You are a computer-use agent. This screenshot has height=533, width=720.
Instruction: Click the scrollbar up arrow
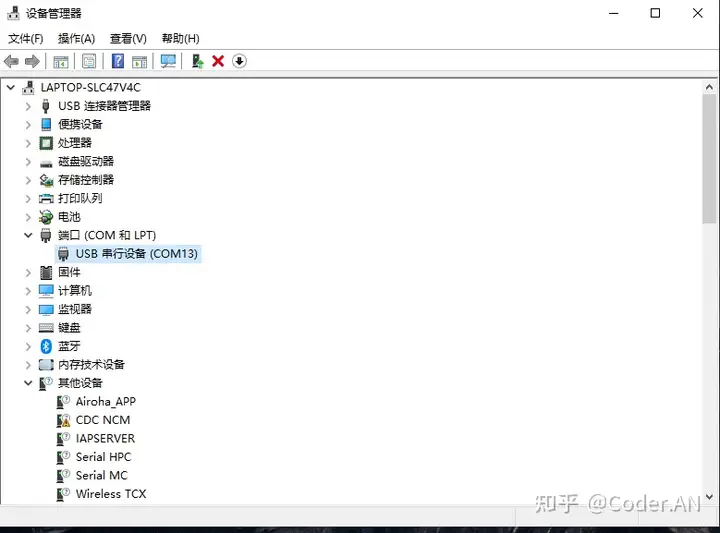pyautogui.click(x=709, y=87)
